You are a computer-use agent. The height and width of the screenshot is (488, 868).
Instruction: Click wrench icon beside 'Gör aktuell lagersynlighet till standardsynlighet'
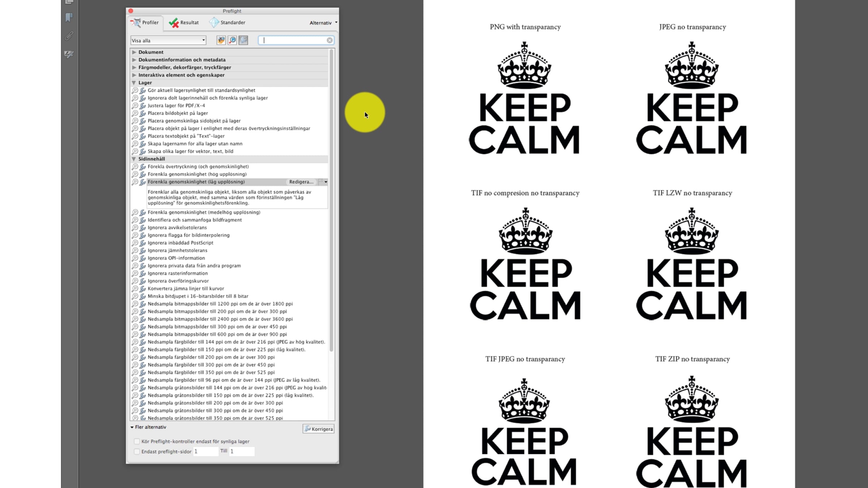coord(143,90)
